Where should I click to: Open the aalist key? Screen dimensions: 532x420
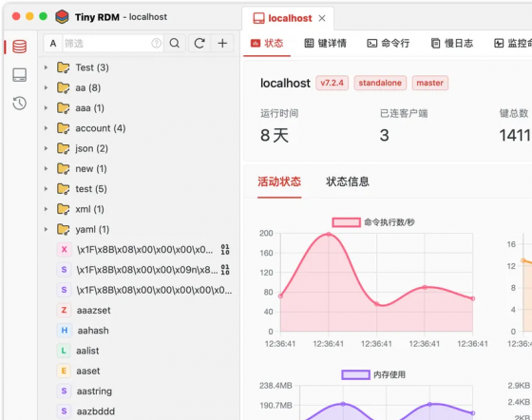(87, 351)
